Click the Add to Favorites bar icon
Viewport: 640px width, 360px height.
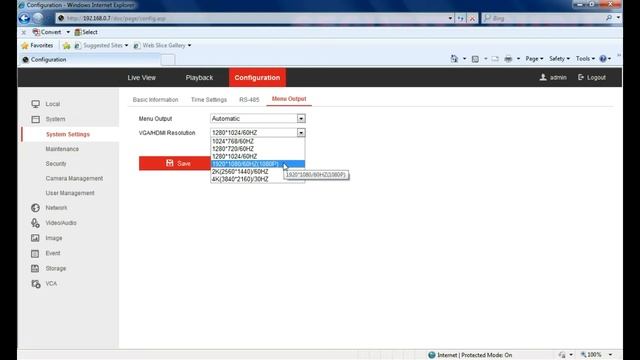click(67, 46)
